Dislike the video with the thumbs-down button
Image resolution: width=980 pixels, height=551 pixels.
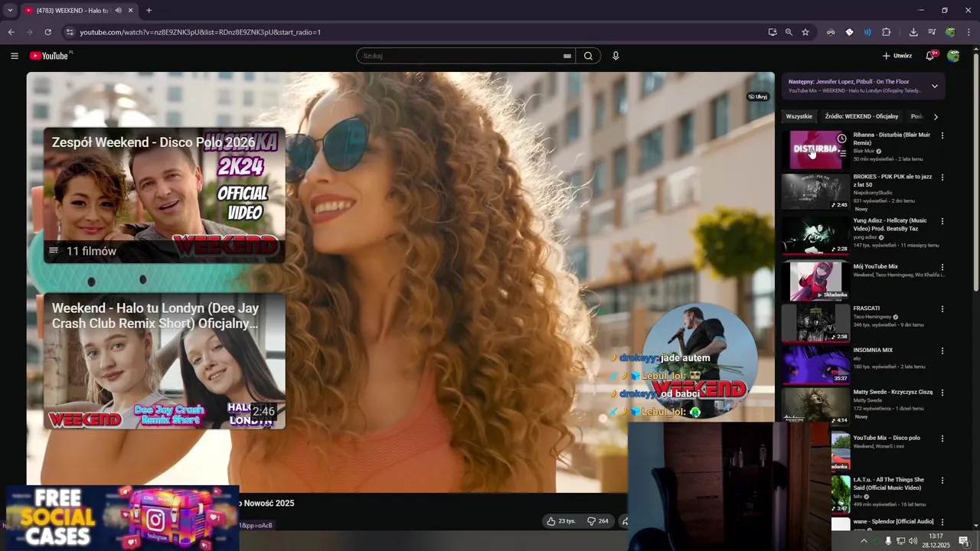click(x=598, y=521)
